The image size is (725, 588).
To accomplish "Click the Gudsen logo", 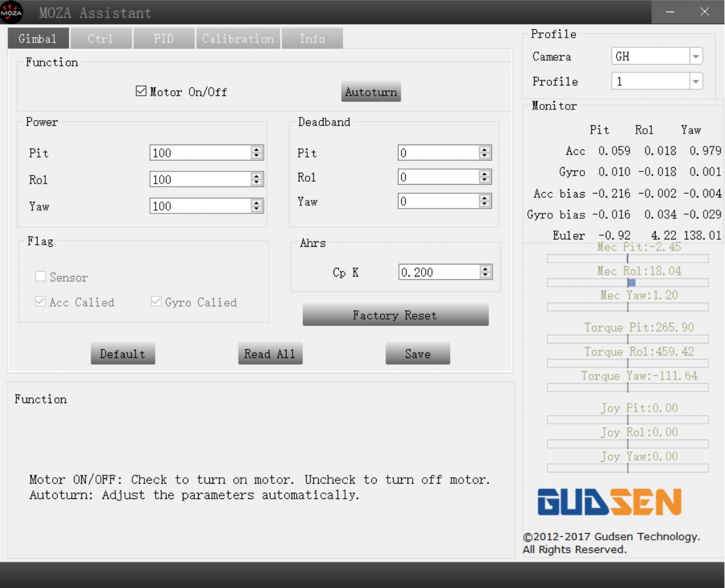I will pos(609,502).
